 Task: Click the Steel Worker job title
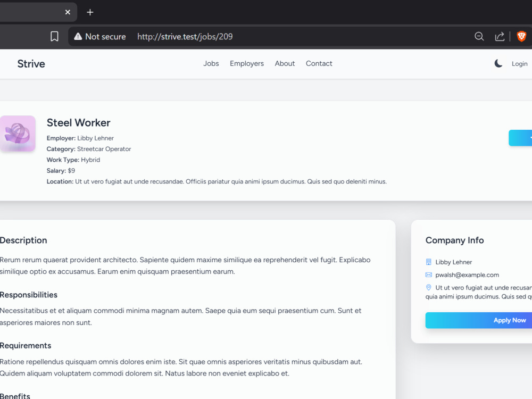(x=78, y=122)
